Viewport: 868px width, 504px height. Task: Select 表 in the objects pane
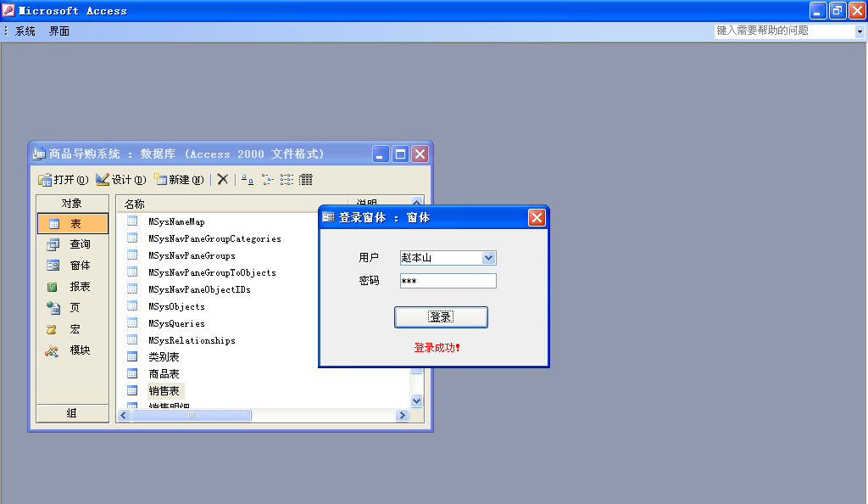[73, 224]
